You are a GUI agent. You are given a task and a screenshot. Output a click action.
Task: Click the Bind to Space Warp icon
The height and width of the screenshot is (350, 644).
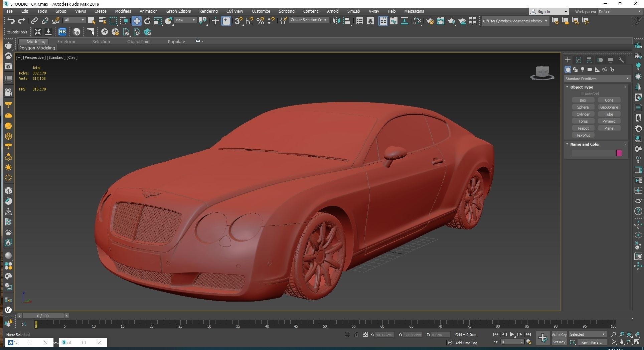pyautogui.click(x=56, y=21)
